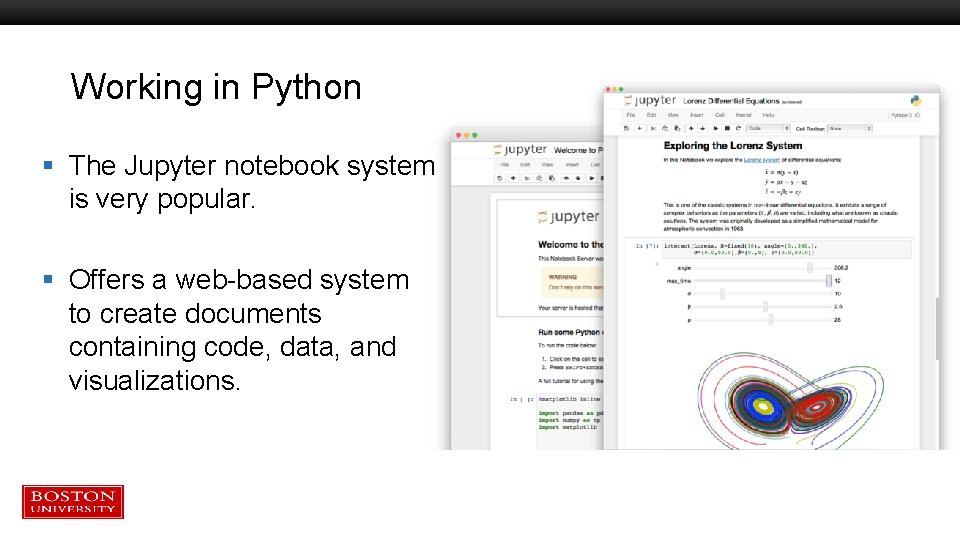Move selected cell down in Lorenz notebook
Image resolution: width=960 pixels, height=540 pixels.
(x=702, y=129)
